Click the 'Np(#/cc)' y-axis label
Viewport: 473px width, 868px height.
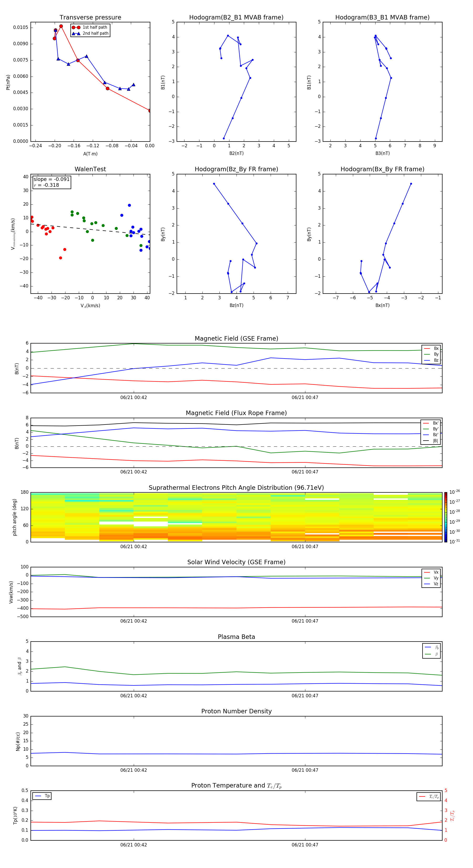click(x=18, y=741)
